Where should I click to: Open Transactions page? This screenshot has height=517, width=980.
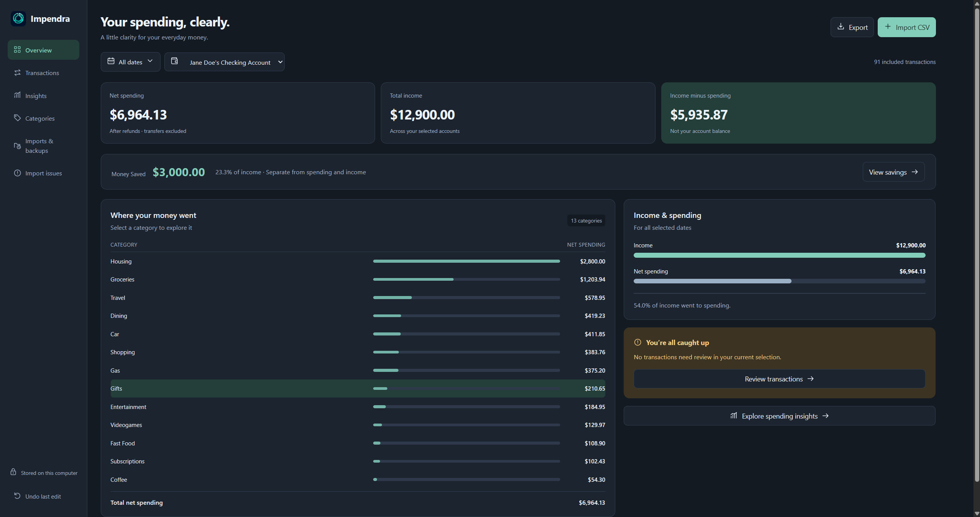[43, 73]
